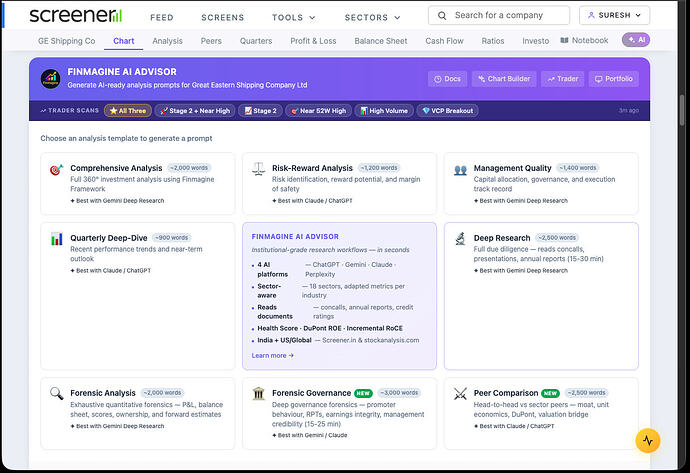The image size is (690, 473).
Task: Click the Forensic Analysis magnifier icon
Action: coord(56,394)
